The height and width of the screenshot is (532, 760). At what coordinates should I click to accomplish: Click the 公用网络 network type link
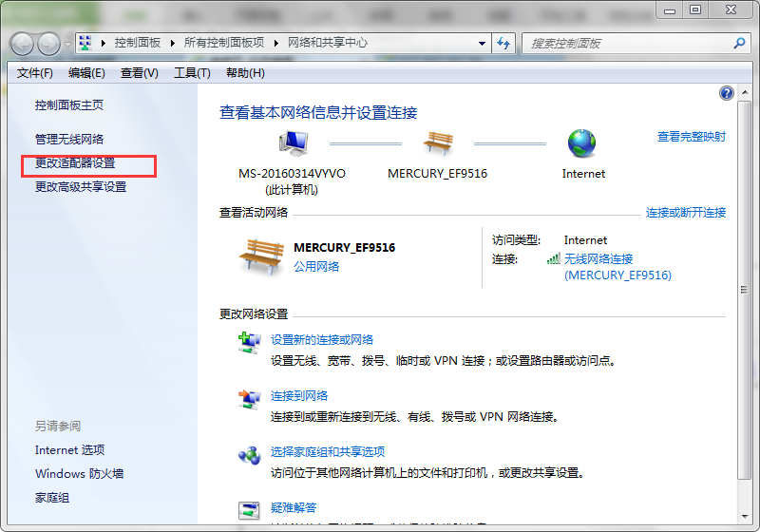click(316, 267)
